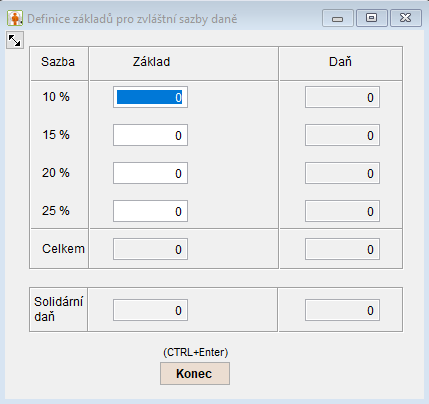Click the Konec button
The width and height of the screenshot is (429, 404).
point(195,374)
